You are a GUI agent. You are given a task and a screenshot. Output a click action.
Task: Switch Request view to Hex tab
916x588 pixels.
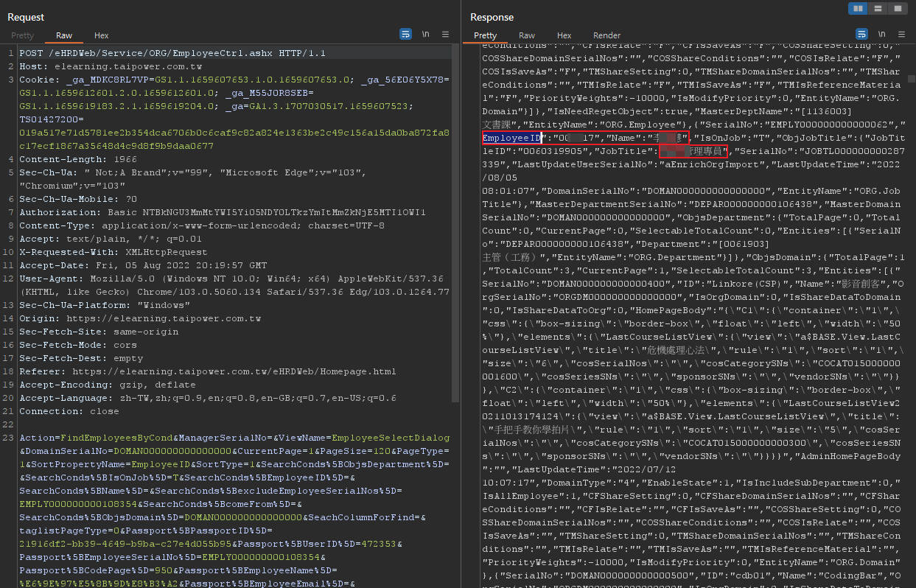coord(102,35)
